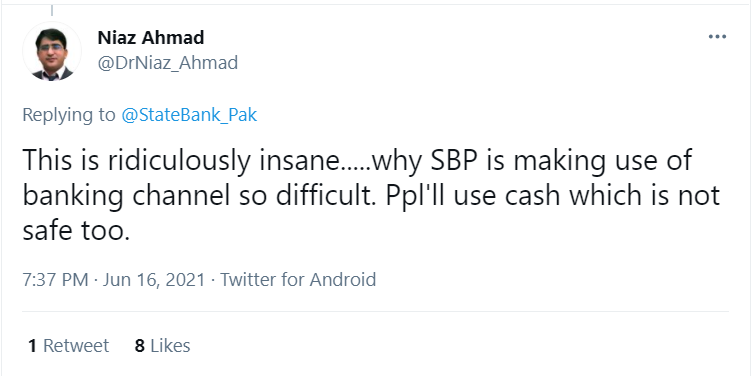
Task: Open the Twitter for Android source link
Action: click(298, 279)
